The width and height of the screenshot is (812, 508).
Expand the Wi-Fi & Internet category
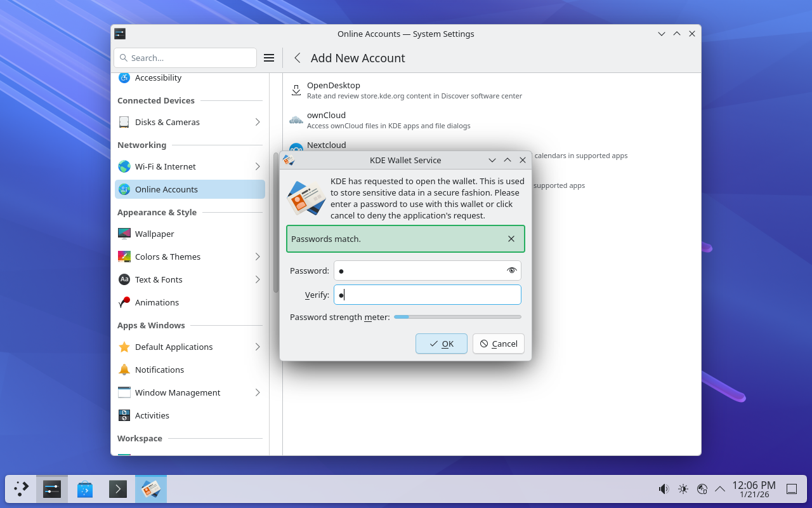pos(258,166)
